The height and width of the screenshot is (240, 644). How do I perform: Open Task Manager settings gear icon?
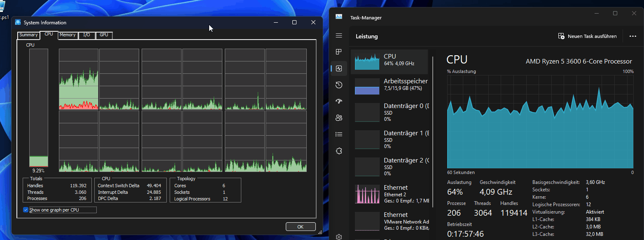[339, 237]
